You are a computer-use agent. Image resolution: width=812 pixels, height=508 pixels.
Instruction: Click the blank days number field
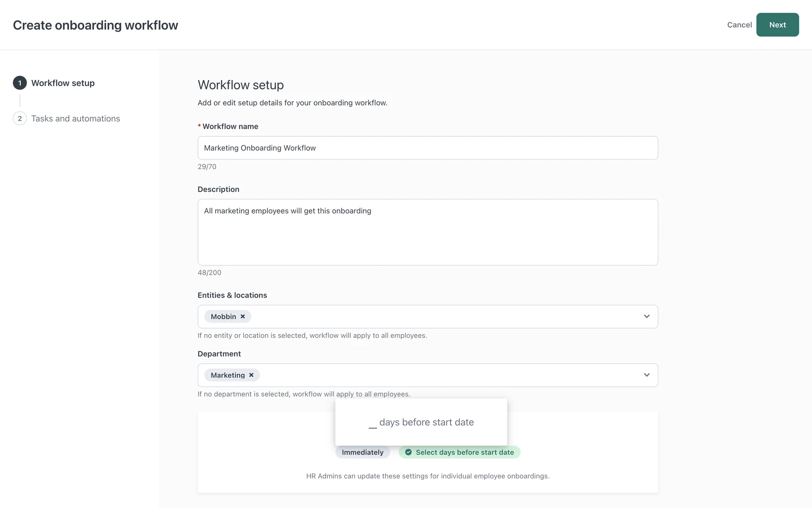click(x=373, y=423)
